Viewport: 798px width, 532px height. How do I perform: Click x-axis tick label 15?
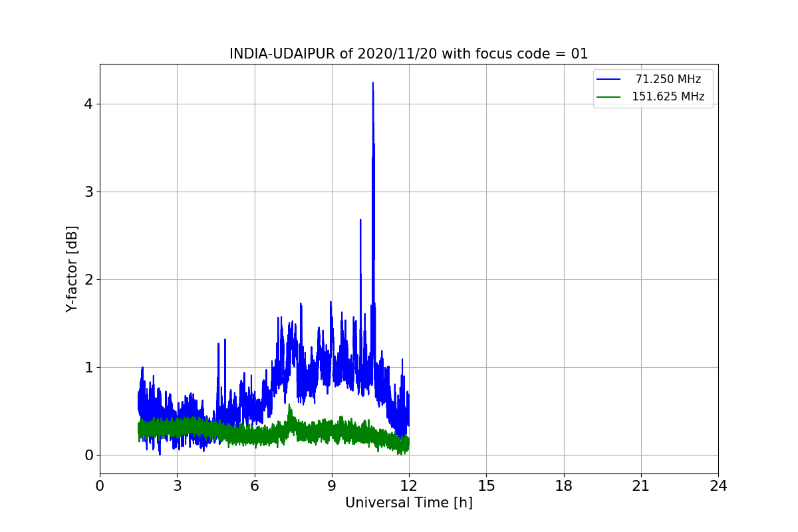click(486, 486)
